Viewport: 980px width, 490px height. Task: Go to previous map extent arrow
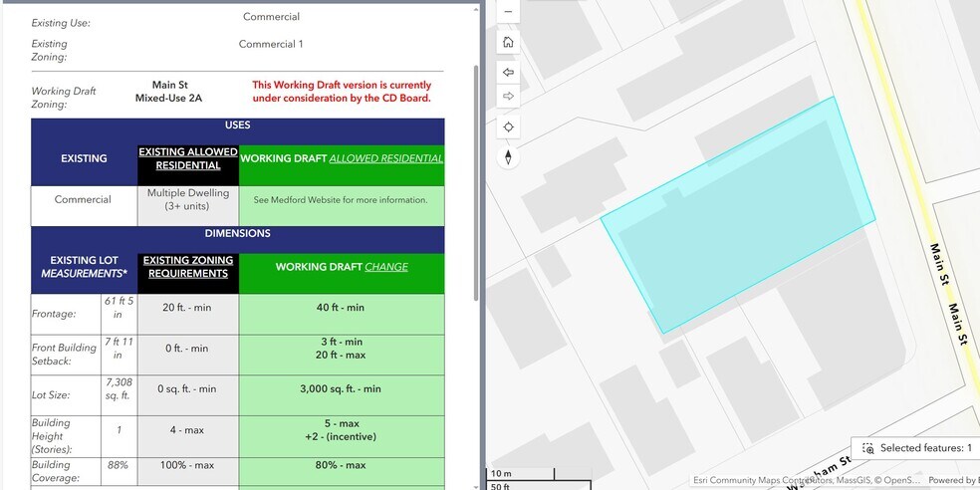pyautogui.click(x=508, y=73)
